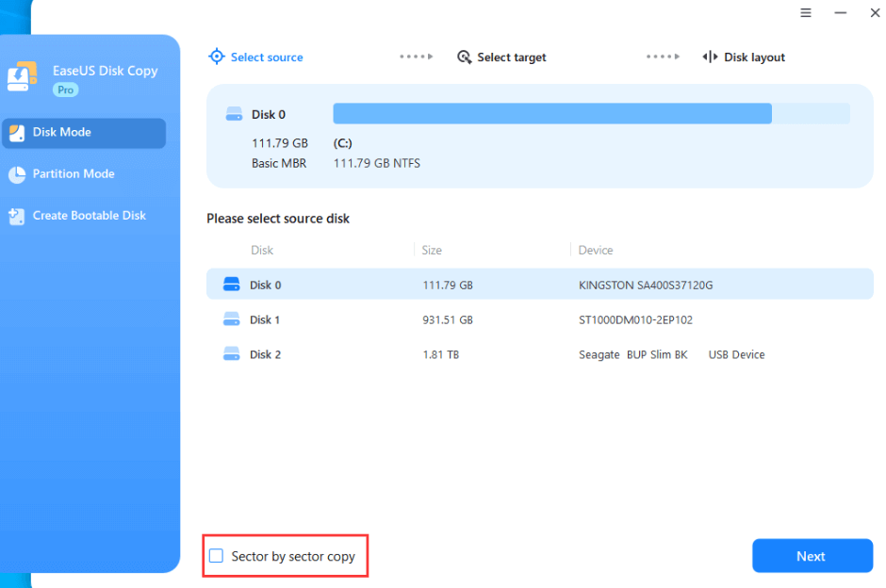
Task: Click the ST1000DM010-2EP102 device name
Action: (x=635, y=320)
